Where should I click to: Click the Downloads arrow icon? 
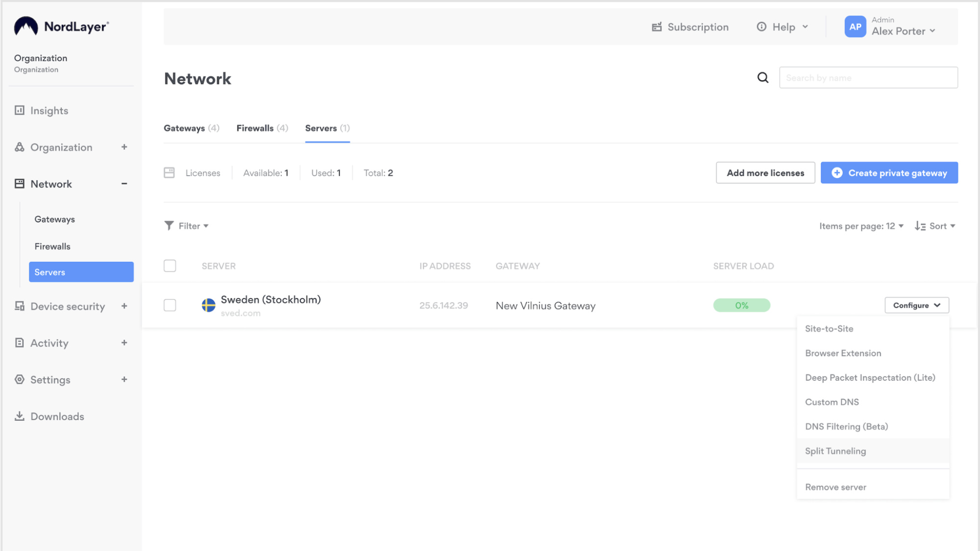[20, 416]
